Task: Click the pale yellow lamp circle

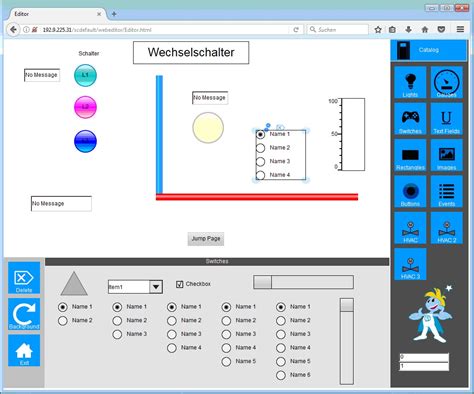Action: coord(208,128)
